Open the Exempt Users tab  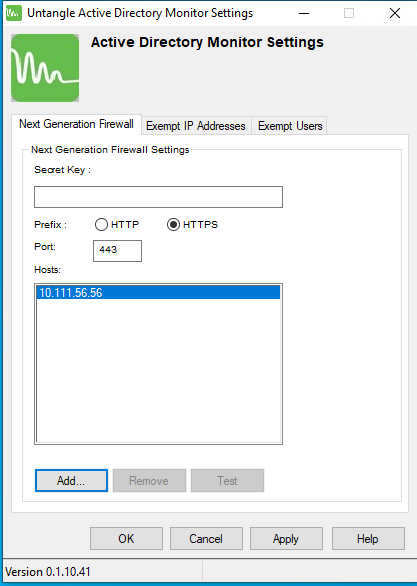290,126
